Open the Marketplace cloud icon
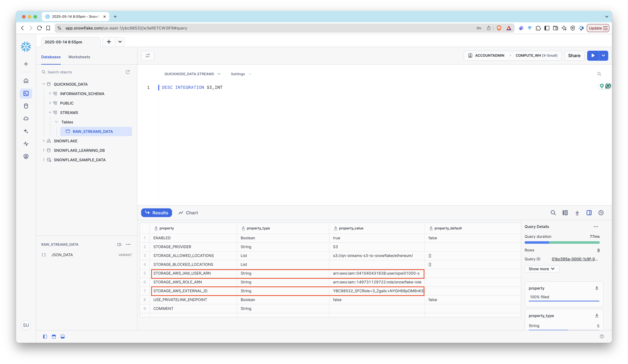 (26, 118)
